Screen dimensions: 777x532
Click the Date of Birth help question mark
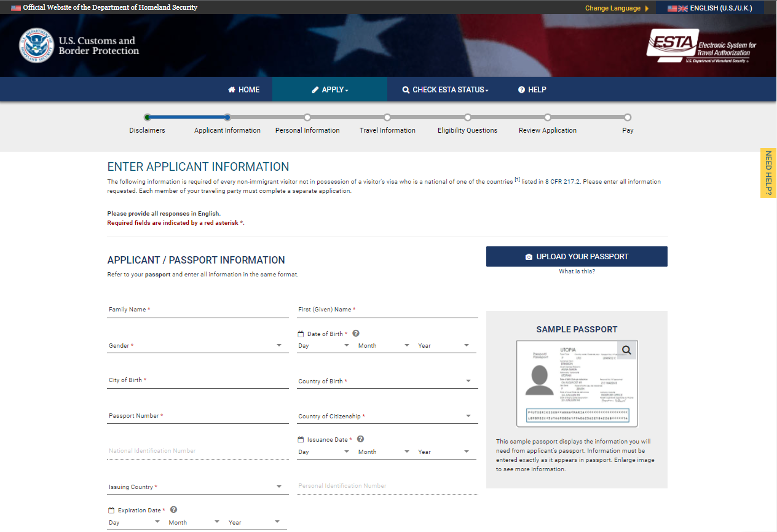356,334
